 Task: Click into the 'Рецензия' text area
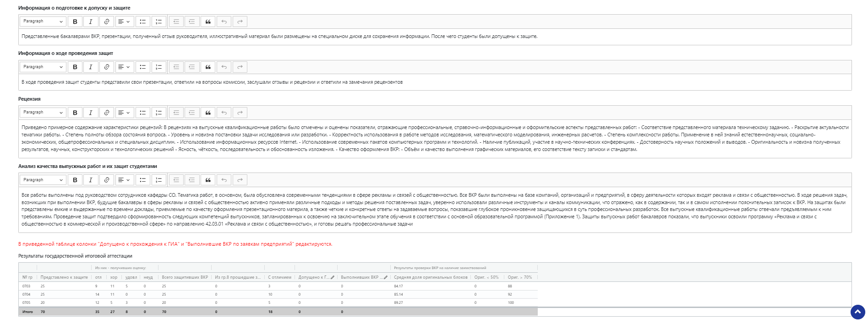[x=435, y=139]
